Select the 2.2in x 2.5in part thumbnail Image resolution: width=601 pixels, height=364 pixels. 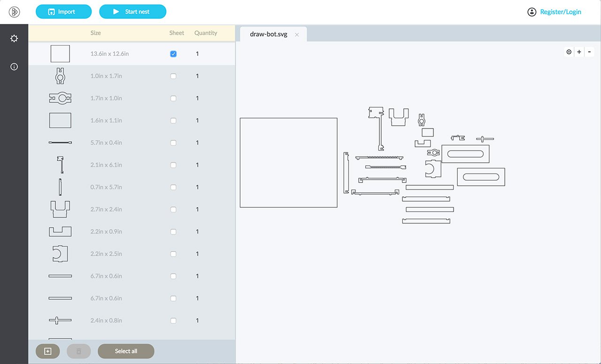(x=60, y=254)
